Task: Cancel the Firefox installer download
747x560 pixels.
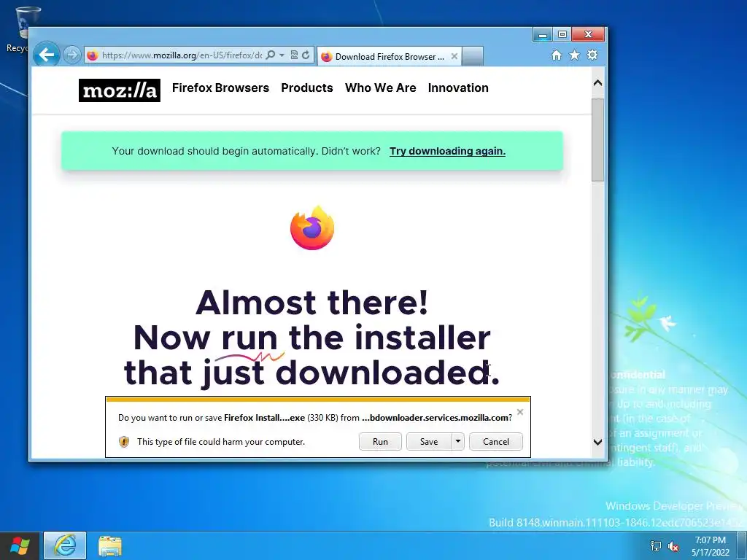Action: (x=496, y=441)
